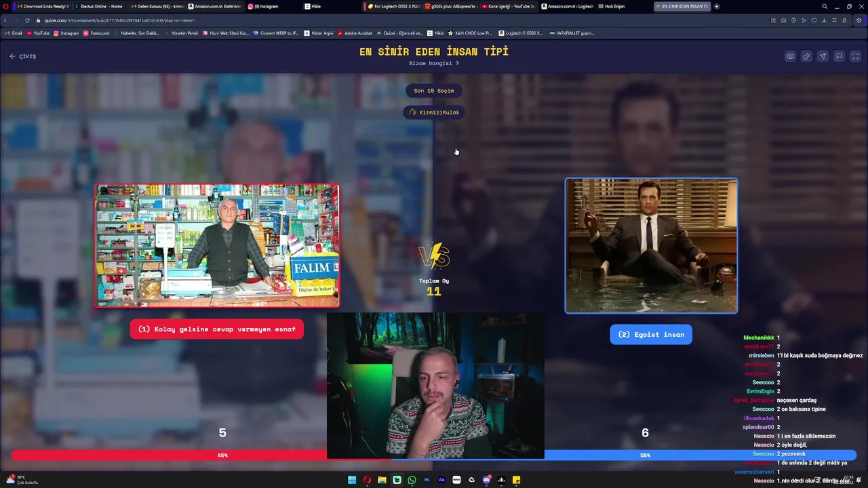Image resolution: width=868 pixels, height=488 pixels.
Task: Open browser downloads icon
Action: coord(824,20)
